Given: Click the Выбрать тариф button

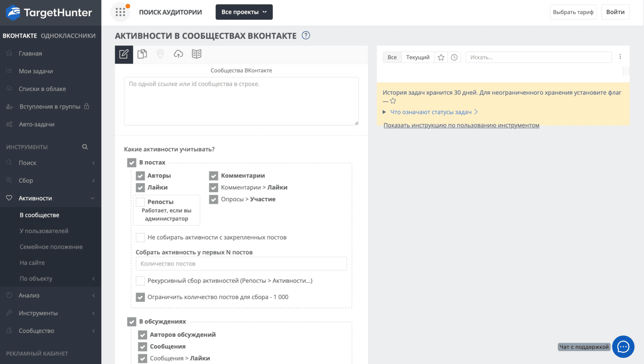Looking at the screenshot, I should coord(573,12).
